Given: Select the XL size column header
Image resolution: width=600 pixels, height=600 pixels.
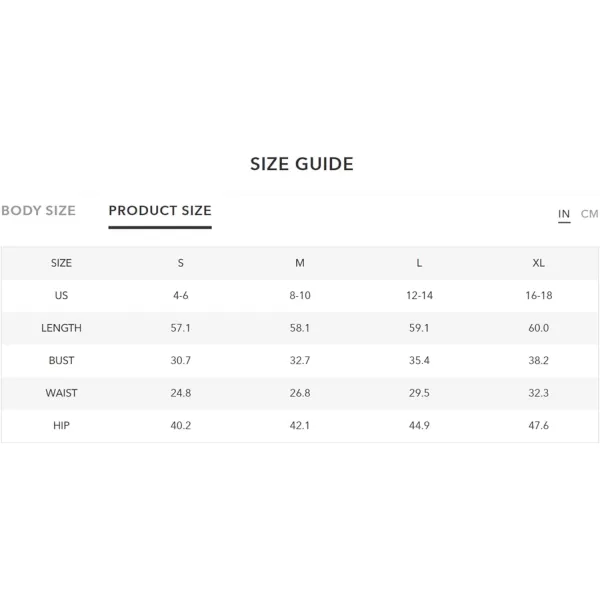Looking at the screenshot, I should tap(538, 263).
